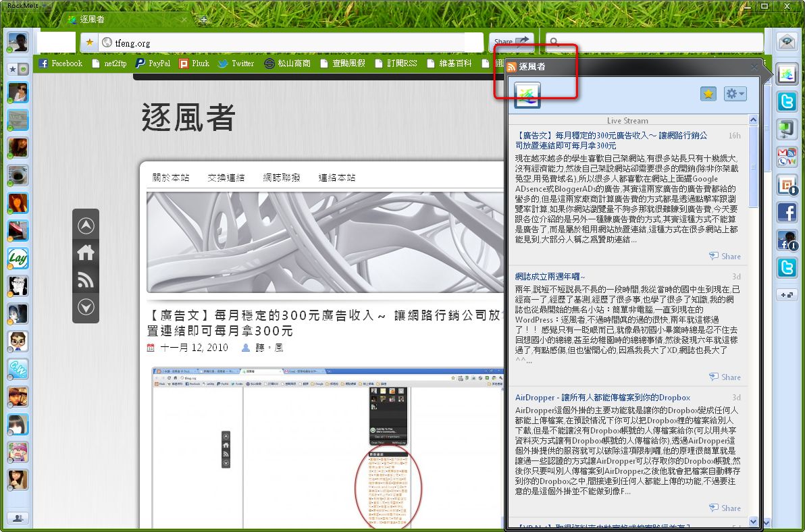
Task: Click the RSS icon in floating widget
Action: pyautogui.click(x=86, y=280)
